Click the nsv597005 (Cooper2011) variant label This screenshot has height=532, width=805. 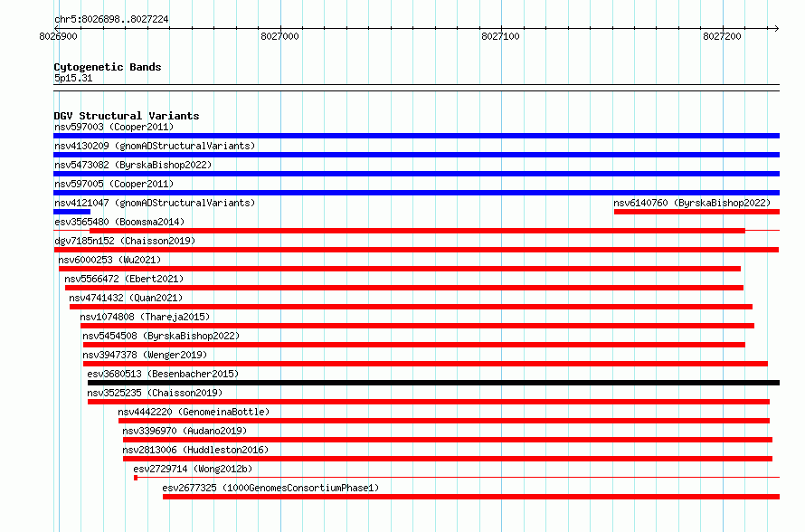[114, 184]
